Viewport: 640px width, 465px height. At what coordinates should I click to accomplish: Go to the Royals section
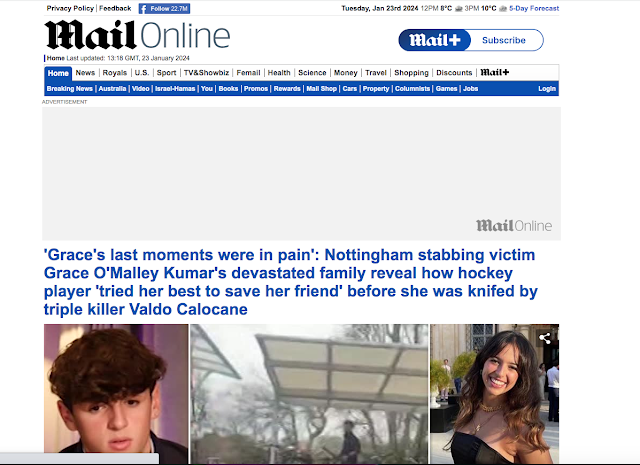pos(115,73)
